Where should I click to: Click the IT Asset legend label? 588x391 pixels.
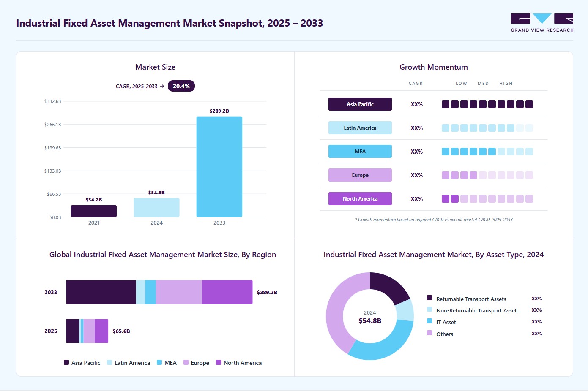coord(446,323)
